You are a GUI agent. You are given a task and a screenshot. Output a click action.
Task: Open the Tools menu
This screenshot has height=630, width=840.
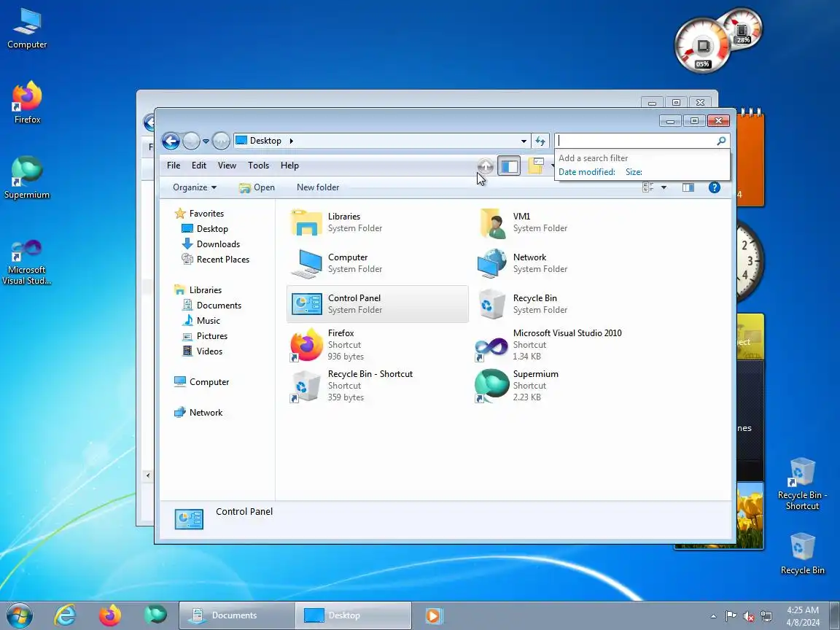click(258, 166)
